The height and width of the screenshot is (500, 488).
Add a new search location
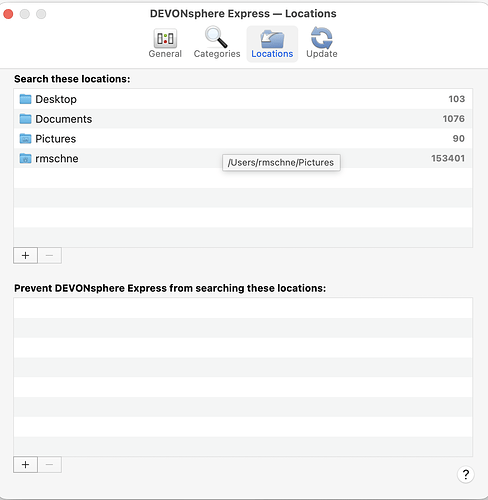(x=25, y=256)
